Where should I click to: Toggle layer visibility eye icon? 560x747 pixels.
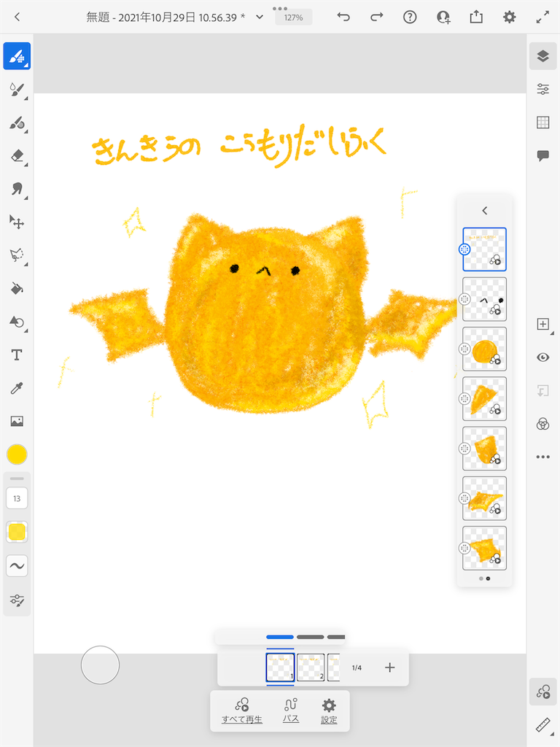click(542, 357)
